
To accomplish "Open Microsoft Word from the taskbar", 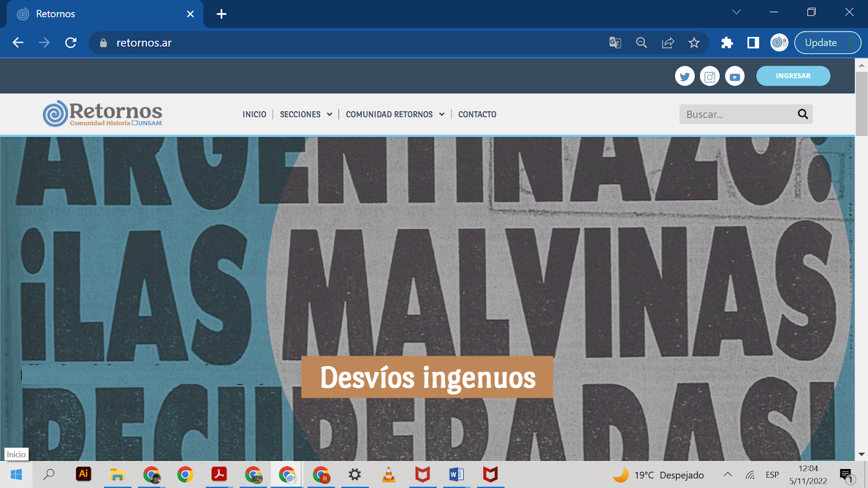I will (x=456, y=475).
